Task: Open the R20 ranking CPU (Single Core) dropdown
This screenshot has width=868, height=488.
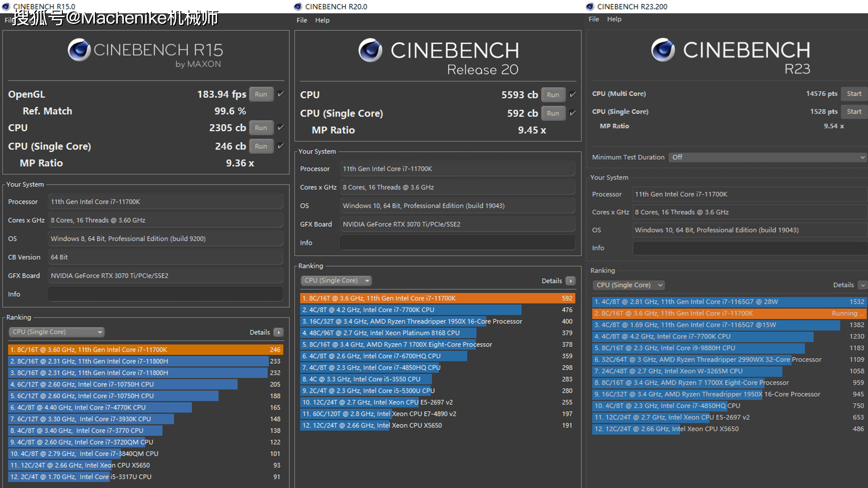Action: pos(336,281)
